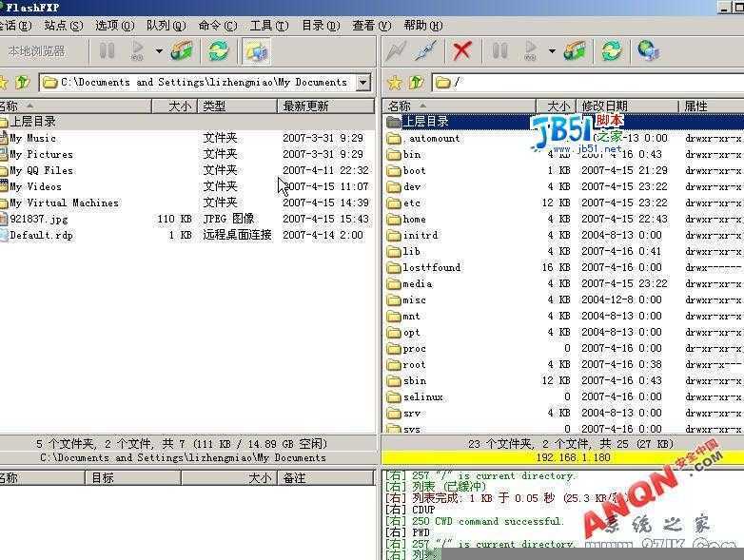744x560 pixels.
Task: Click the right pane transfer play icon
Action: 531,50
